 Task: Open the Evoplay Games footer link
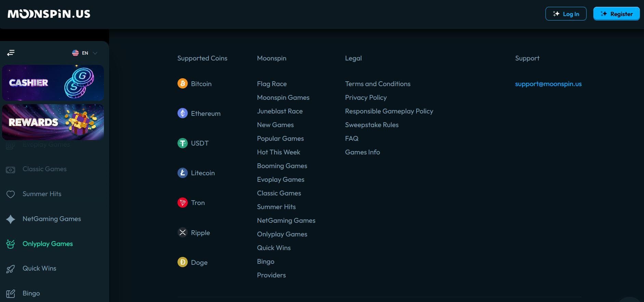pos(280,179)
